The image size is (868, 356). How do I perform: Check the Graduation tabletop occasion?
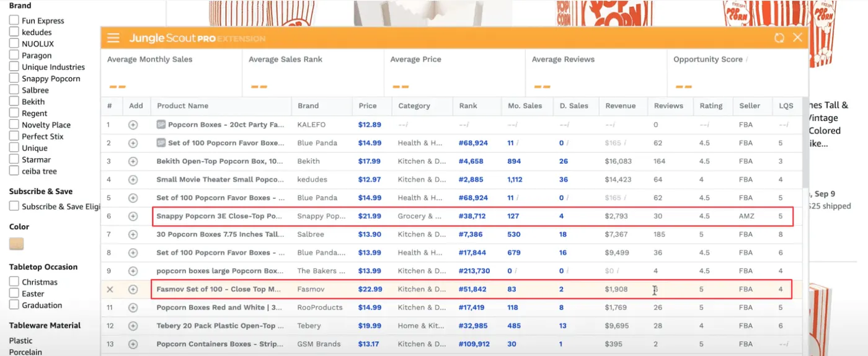14,305
